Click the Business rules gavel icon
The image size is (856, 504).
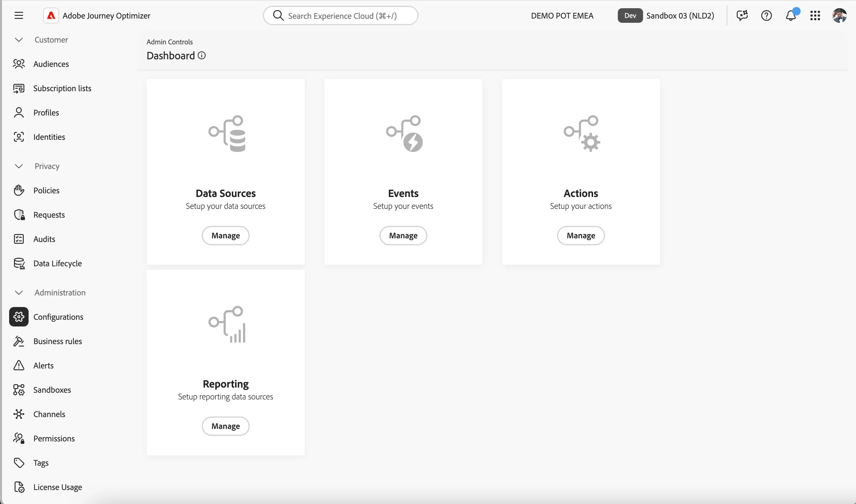click(19, 341)
